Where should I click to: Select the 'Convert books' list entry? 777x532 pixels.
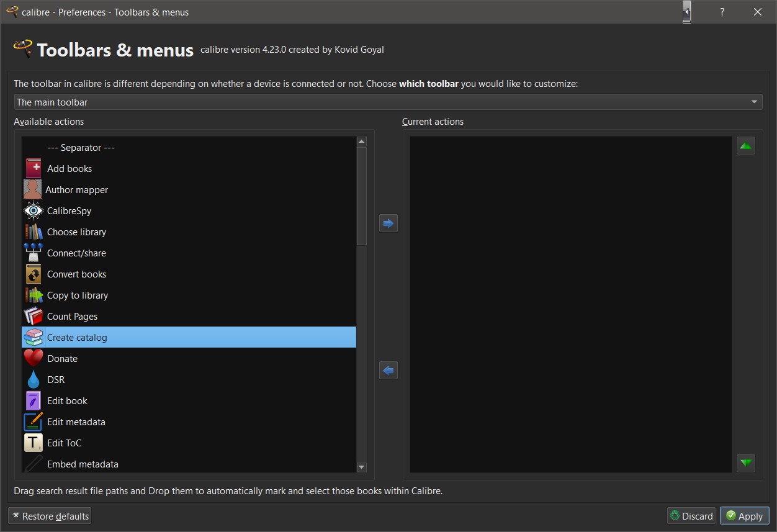tap(189, 274)
